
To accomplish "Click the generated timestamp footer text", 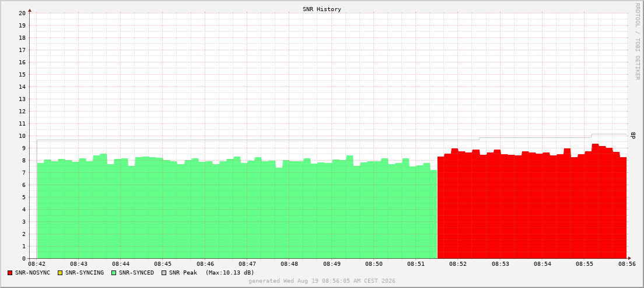I will click(x=321, y=280).
